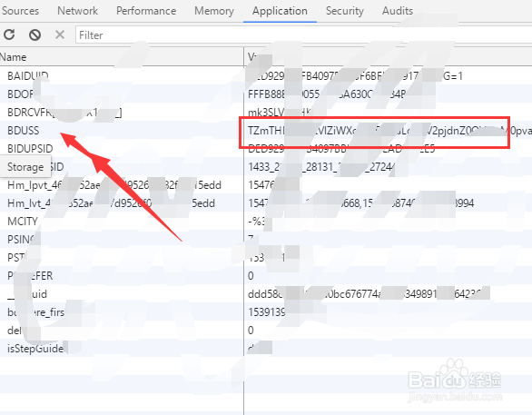Select the Hm_lpvt cookie name
This screenshot has height=415, width=532.
(x=114, y=185)
